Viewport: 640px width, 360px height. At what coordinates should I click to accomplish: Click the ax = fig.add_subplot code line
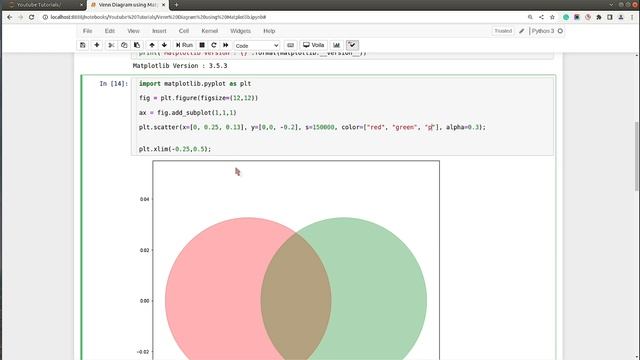187,113
